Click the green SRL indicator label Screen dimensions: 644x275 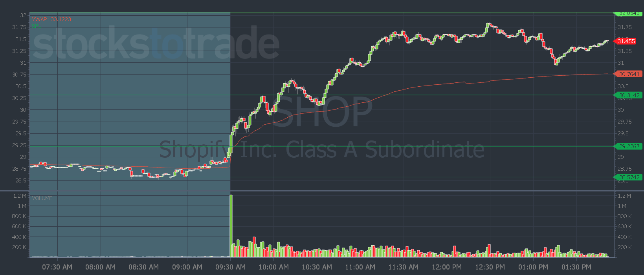[36, 26]
